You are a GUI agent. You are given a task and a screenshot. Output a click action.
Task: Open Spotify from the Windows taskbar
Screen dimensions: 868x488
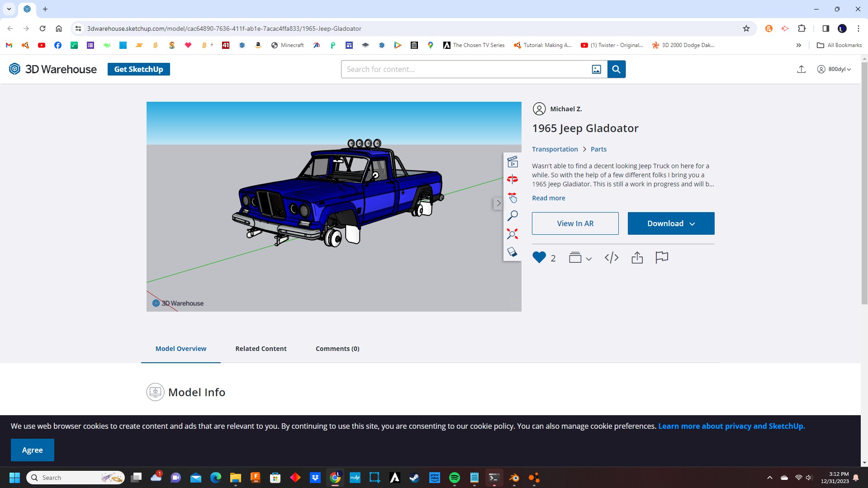[x=454, y=478]
